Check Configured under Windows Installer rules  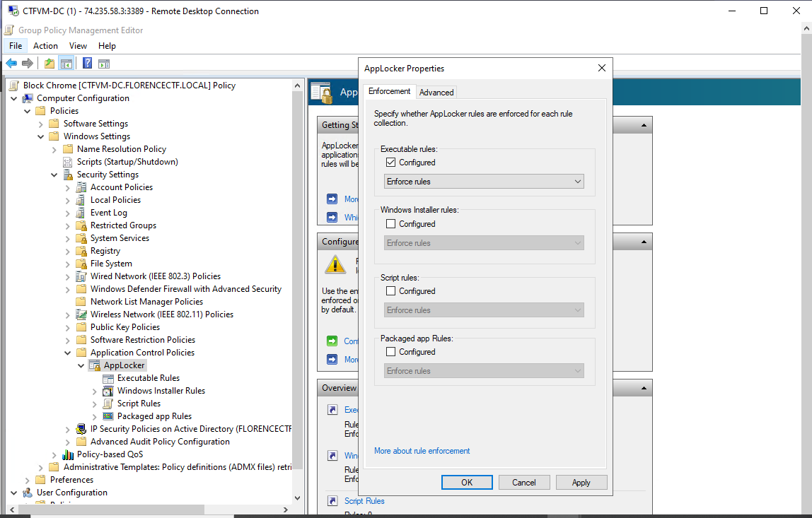[x=391, y=224]
